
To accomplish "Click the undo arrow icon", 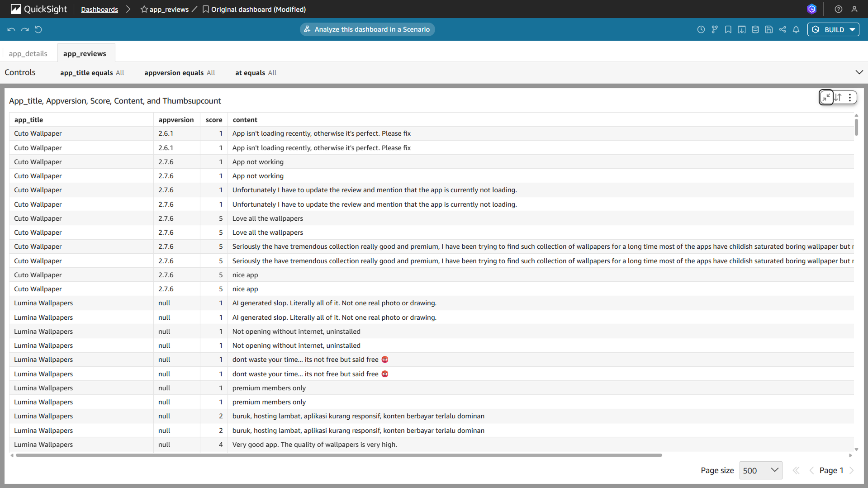I will [11, 29].
